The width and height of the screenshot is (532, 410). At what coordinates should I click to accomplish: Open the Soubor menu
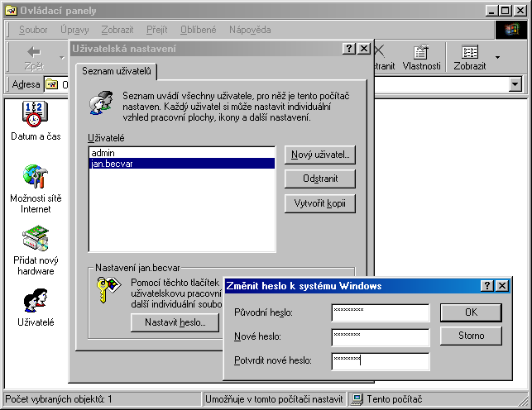[33, 30]
